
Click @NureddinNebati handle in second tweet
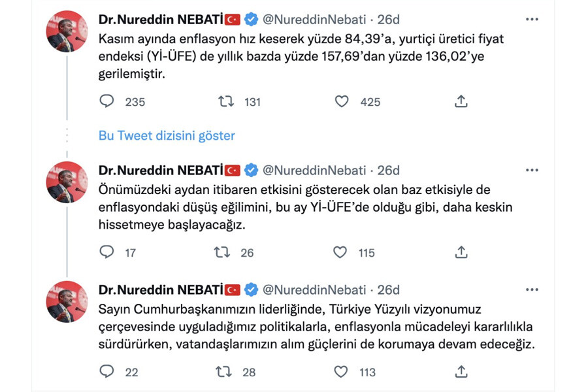point(314,171)
